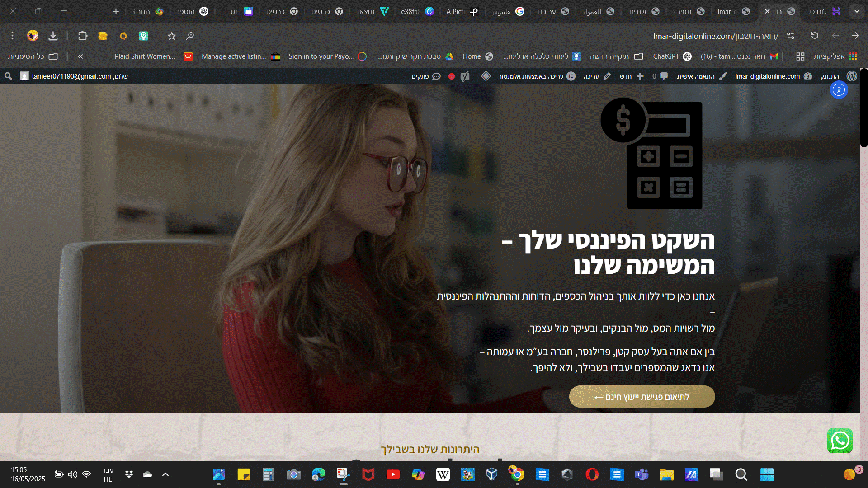Open the volume control in system tray

72,474
